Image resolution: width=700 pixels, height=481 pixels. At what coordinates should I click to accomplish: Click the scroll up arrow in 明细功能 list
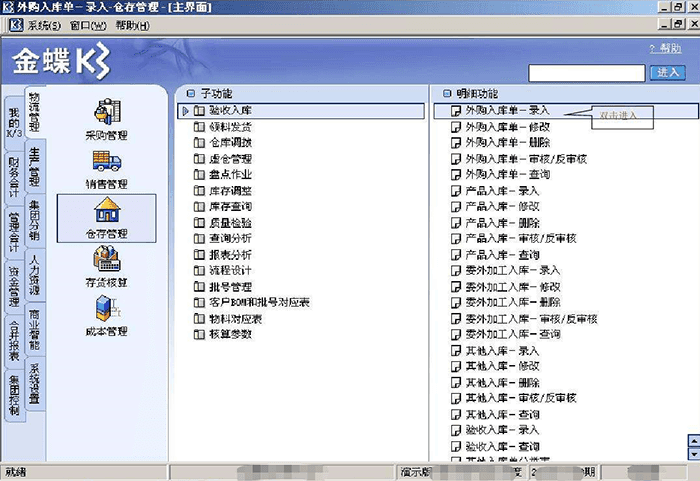(x=694, y=441)
